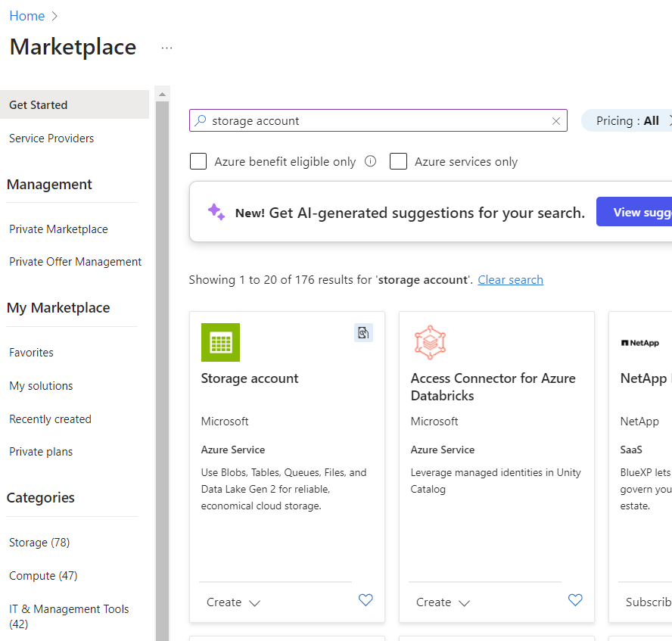Favorite the Storage account with heart icon
Image resolution: width=672 pixels, height=641 pixels.
tap(366, 600)
